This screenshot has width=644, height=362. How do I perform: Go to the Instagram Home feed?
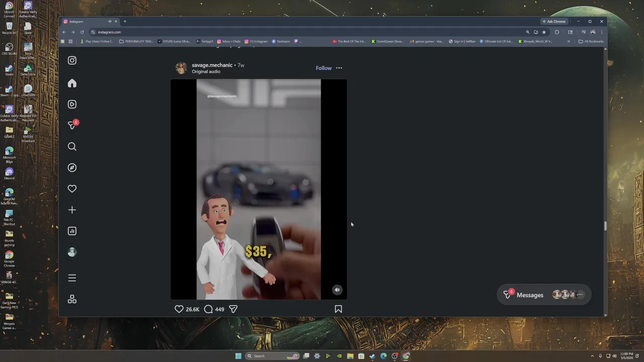(72, 83)
